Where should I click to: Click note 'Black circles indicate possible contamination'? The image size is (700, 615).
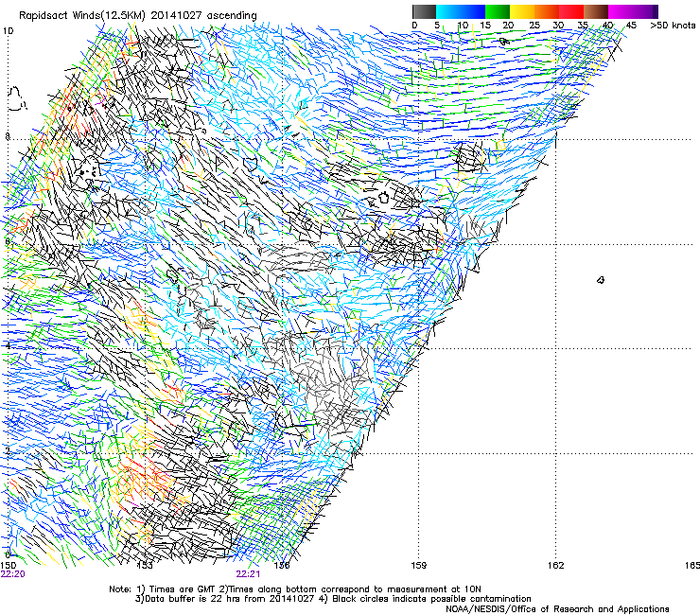pyautogui.click(x=431, y=599)
